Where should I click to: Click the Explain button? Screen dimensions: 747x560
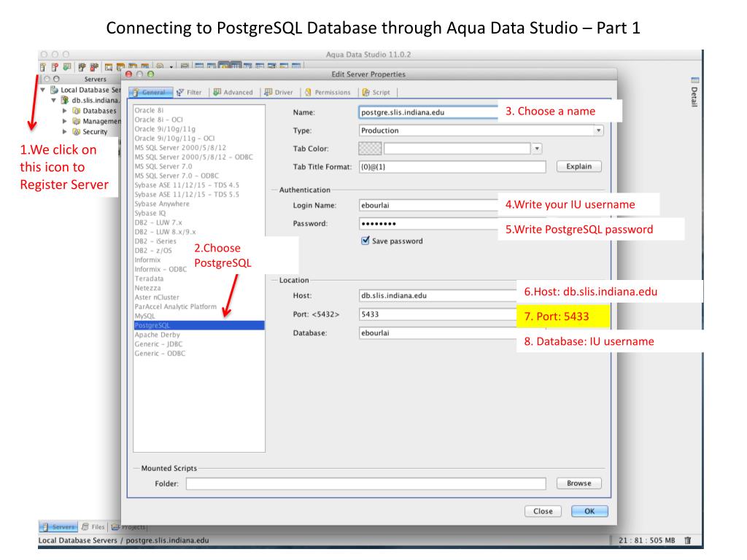(578, 166)
